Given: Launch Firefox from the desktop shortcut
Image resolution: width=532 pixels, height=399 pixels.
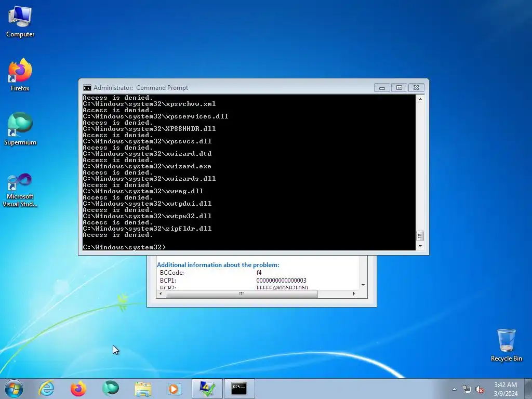Looking at the screenshot, I should point(20,75).
